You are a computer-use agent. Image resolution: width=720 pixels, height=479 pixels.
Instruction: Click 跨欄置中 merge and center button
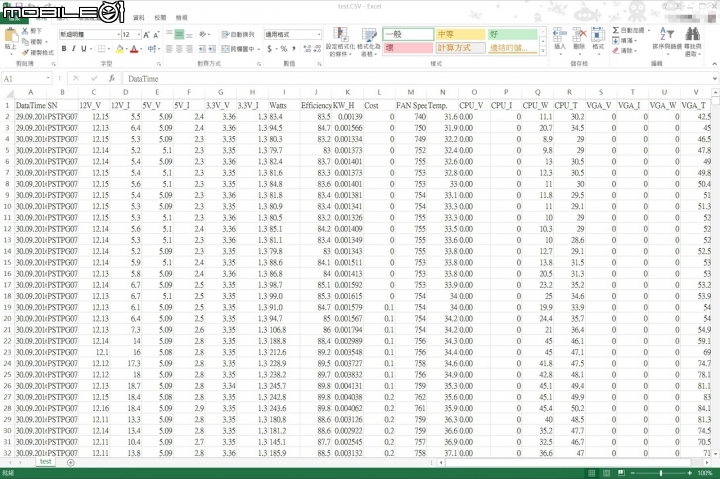[238, 49]
